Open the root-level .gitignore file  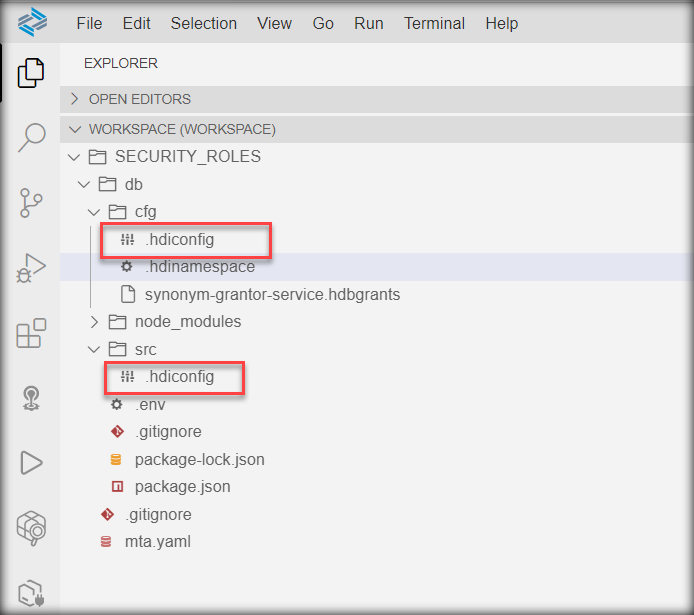point(158,515)
